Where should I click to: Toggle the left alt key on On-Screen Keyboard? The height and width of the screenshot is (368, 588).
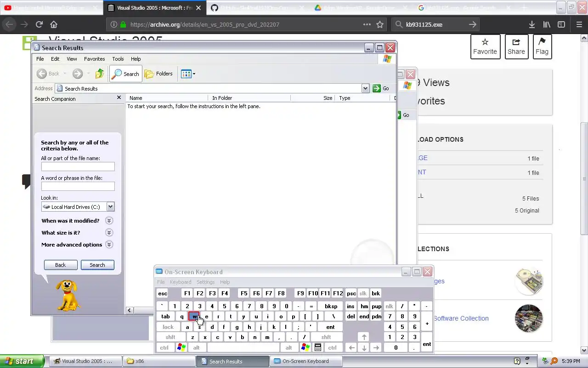click(x=196, y=348)
